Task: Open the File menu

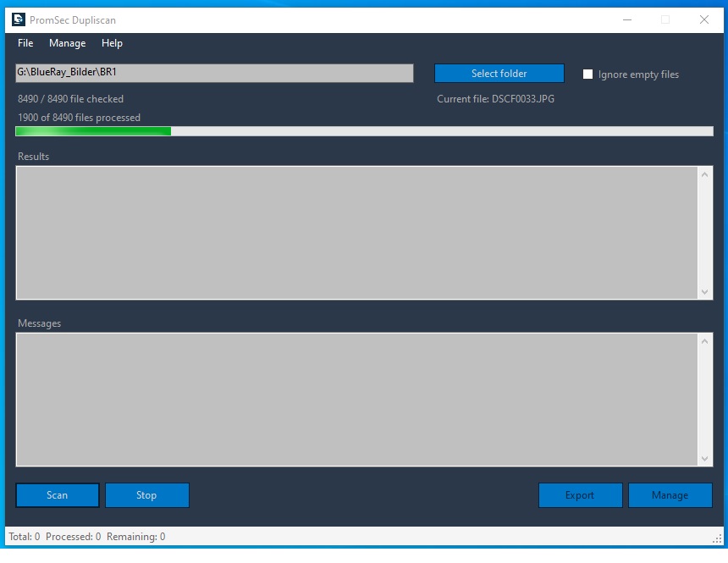Action: tap(25, 43)
